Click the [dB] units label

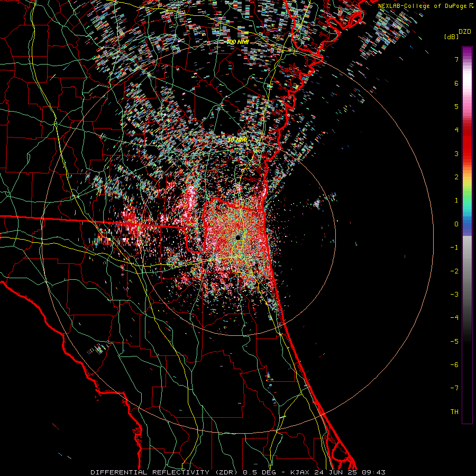[451, 36]
